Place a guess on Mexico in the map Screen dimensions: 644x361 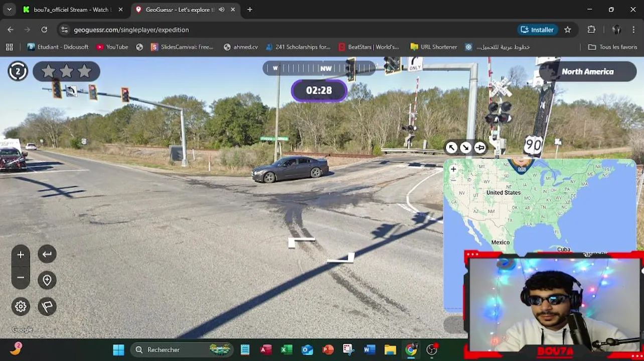pos(500,242)
